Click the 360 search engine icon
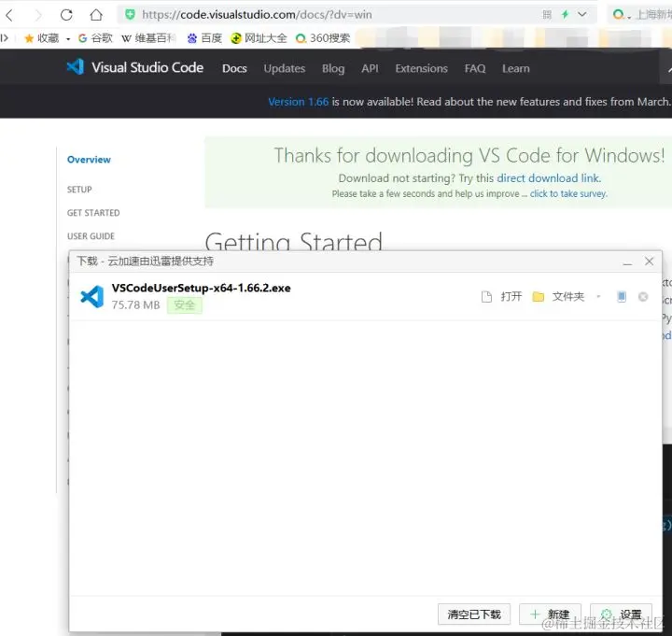The height and width of the screenshot is (636, 672). 618,15
